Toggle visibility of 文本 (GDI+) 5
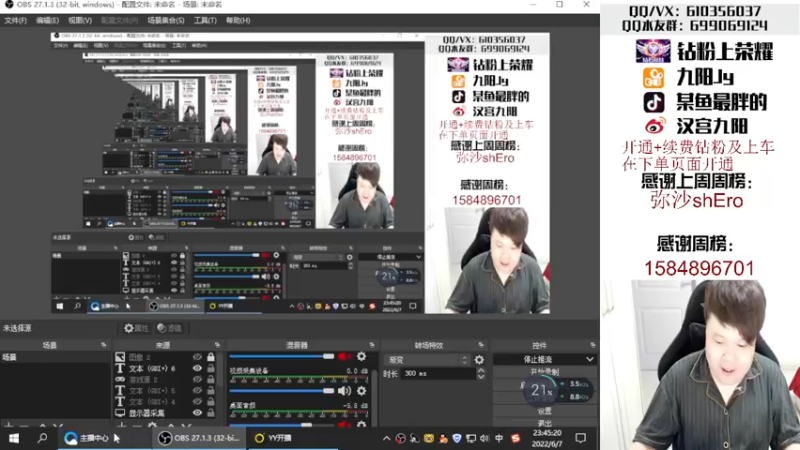Viewport: 800px width, 450px height. [197, 390]
